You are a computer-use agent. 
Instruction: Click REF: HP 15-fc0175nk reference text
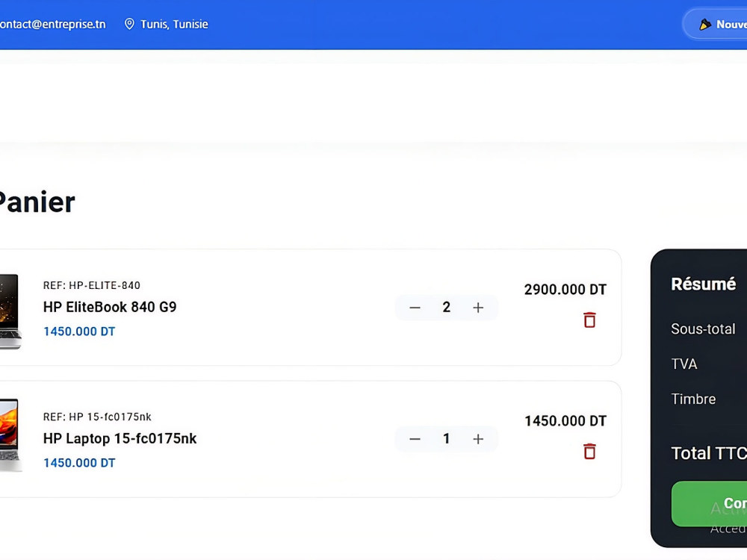tap(97, 417)
